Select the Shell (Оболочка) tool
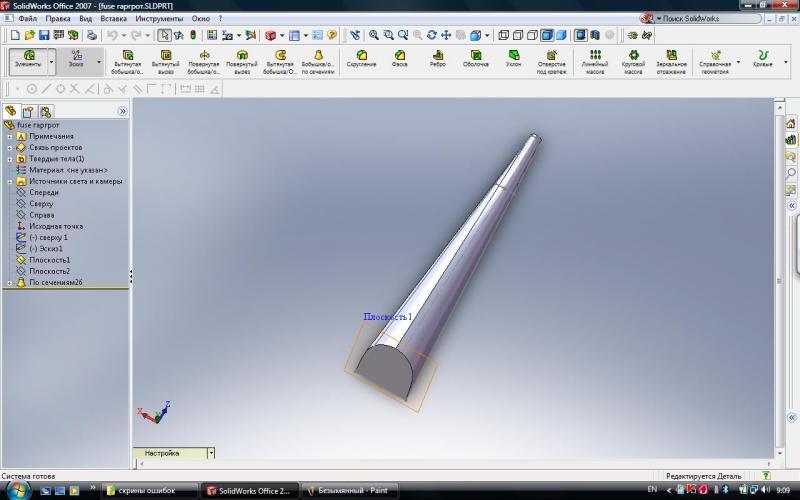Image resolution: width=800 pixels, height=500 pixels. click(475, 58)
